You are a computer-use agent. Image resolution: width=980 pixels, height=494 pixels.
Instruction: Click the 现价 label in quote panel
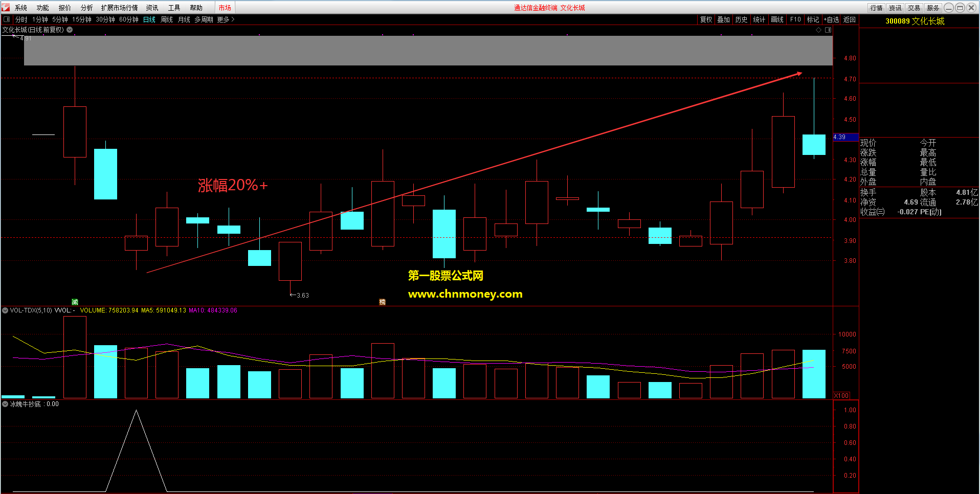coord(868,143)
